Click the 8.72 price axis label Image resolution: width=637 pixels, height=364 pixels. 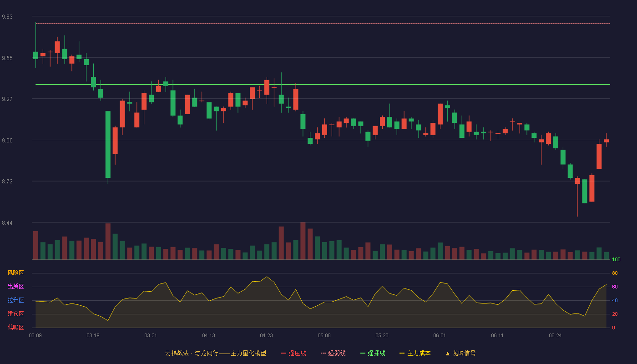(7, 182)
